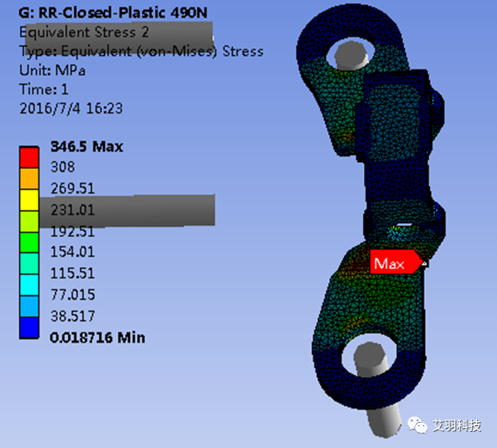Select the orange legend color band
Screen dimensions: 497x448
click(x=29, y=179)
